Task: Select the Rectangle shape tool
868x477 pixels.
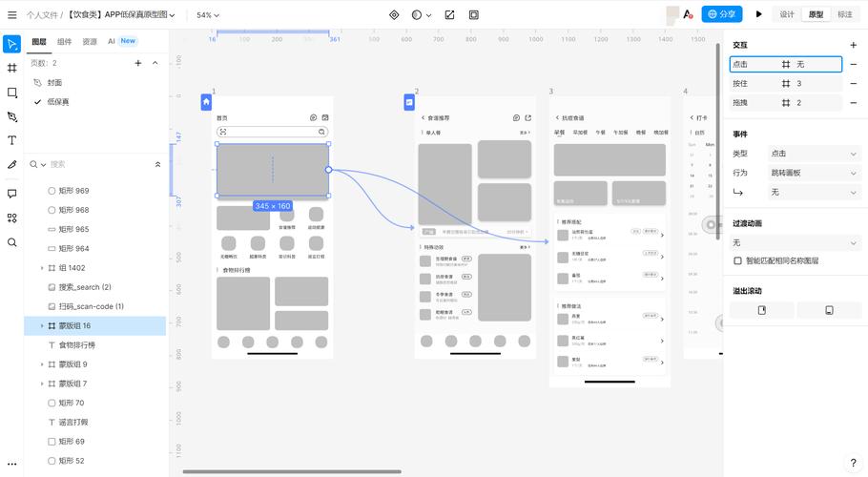Action: [x=11, y=93]
